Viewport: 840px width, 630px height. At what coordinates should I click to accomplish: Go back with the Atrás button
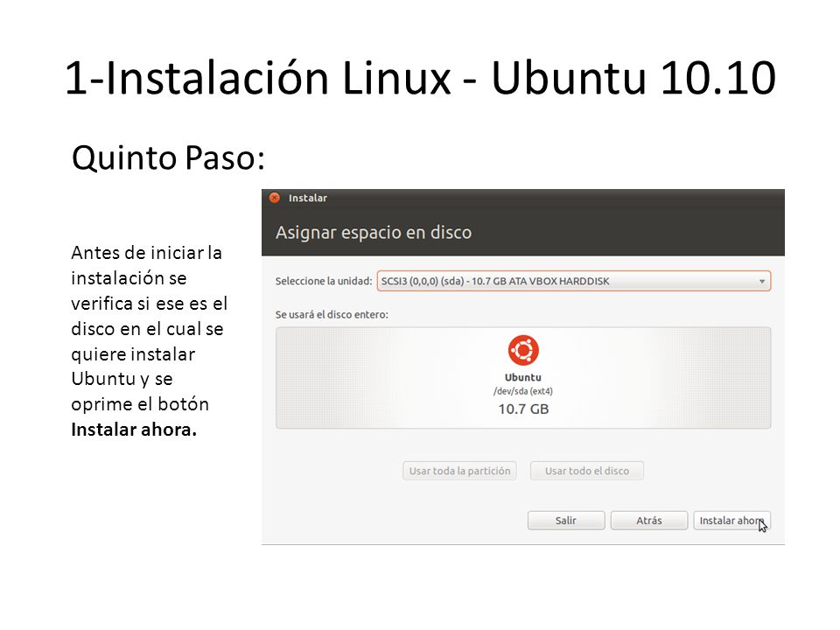649,521
